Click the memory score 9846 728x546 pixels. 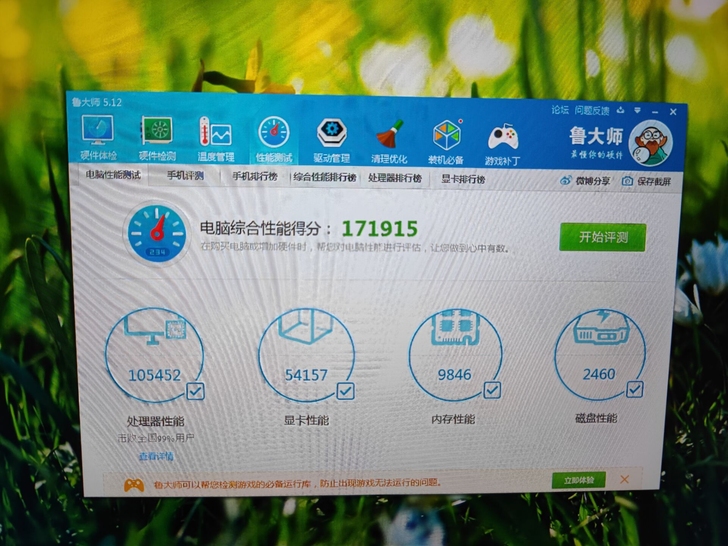455,374
